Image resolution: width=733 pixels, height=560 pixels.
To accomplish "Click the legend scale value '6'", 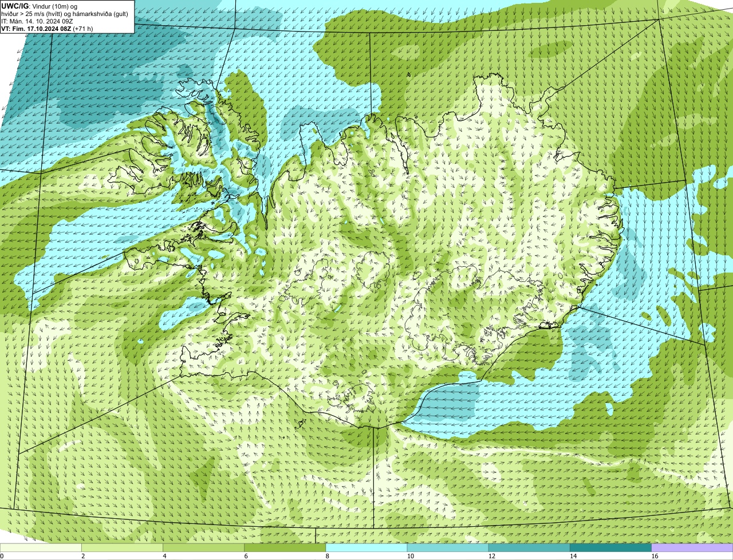I will point(246,556).
